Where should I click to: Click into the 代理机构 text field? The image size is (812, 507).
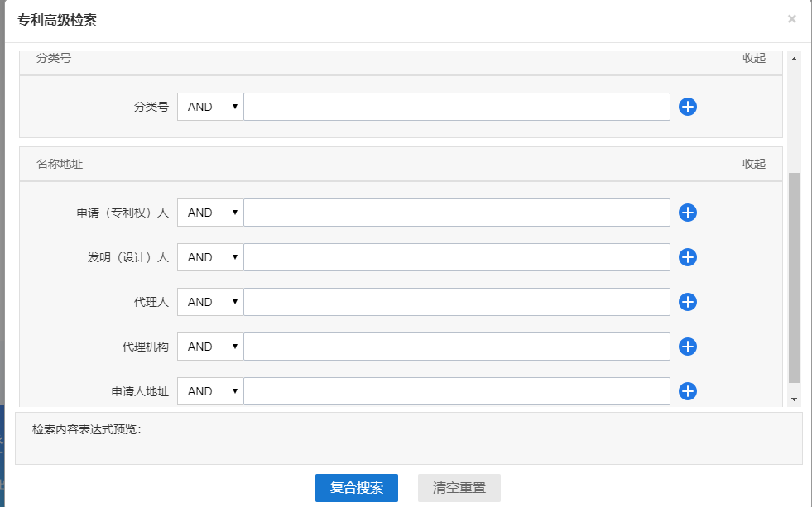point(456,347)
